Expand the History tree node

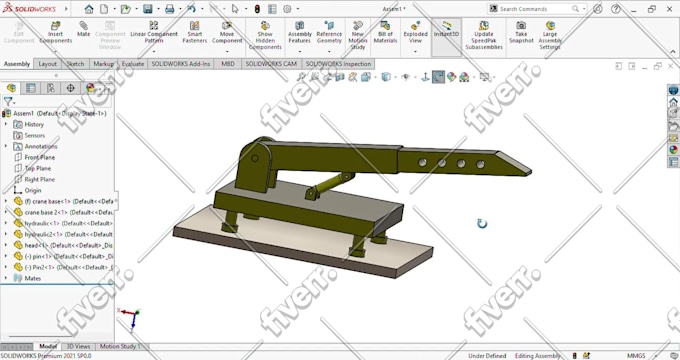[6, 124]
